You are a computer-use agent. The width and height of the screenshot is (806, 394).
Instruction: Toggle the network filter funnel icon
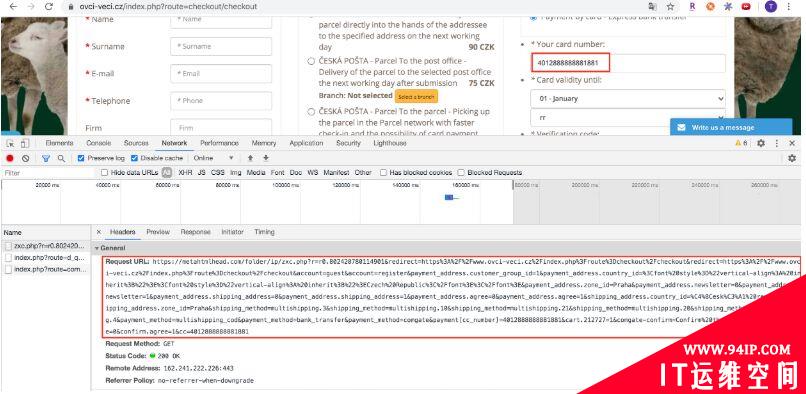coord(46,158)
